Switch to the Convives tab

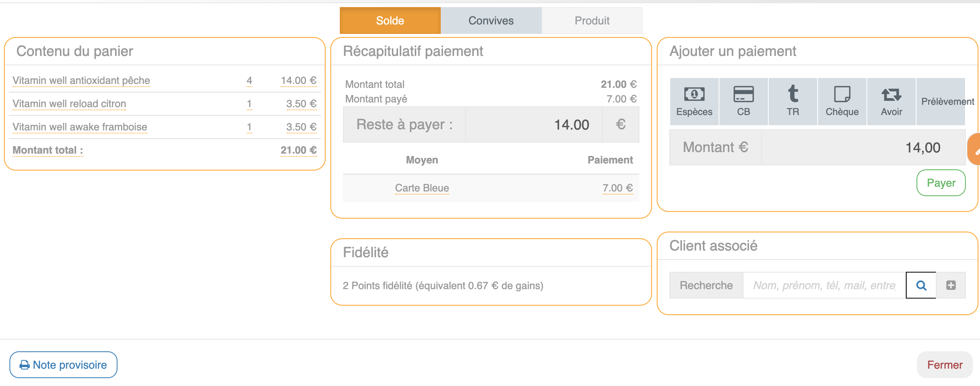coord(491,20)
